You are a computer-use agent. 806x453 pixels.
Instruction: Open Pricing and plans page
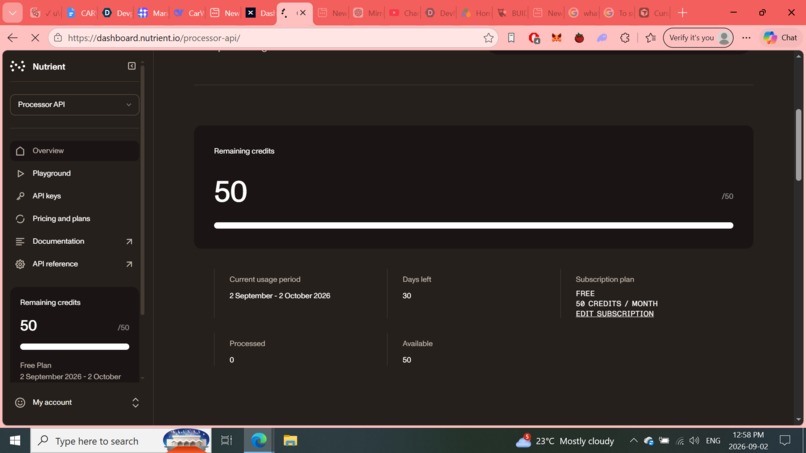coord(75,219)
